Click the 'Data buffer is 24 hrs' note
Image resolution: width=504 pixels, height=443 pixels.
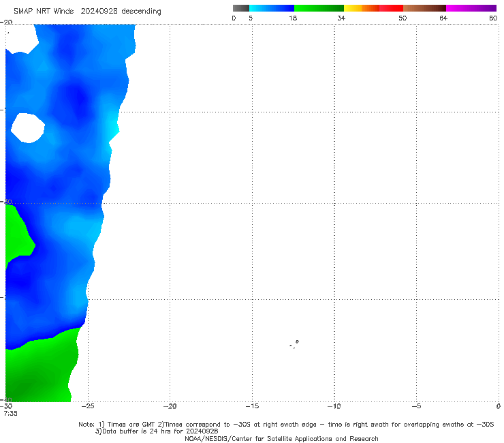click(x=157, y=431)
